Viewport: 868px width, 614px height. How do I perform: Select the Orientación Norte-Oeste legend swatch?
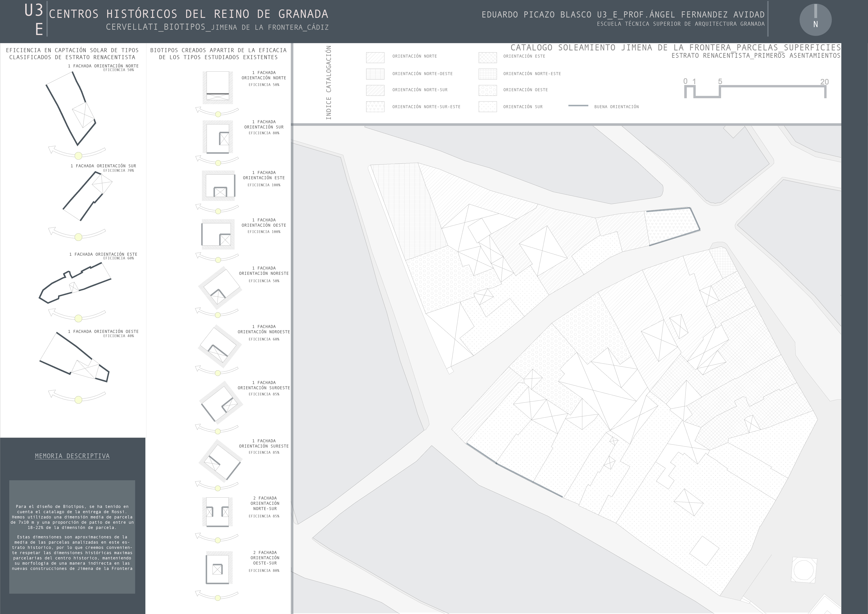375,74
